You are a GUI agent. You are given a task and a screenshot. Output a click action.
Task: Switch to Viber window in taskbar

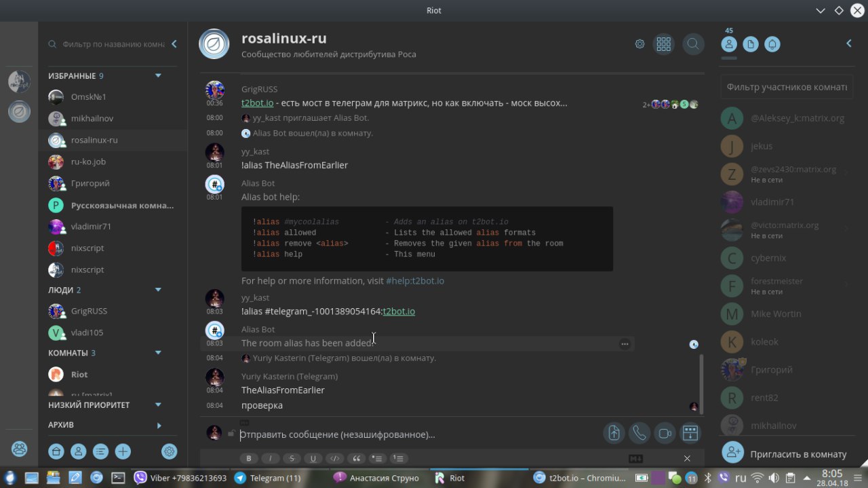[x=181, y=478]
